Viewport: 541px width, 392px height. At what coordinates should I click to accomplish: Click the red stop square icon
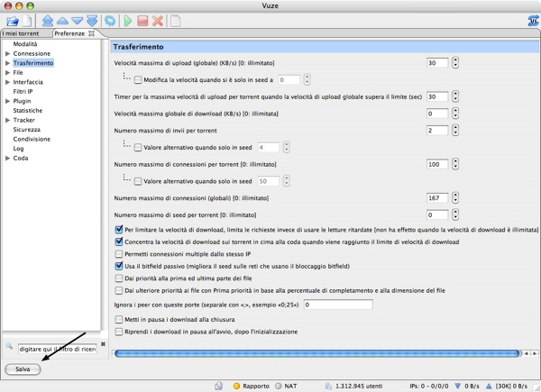click(x=142, y=21)
